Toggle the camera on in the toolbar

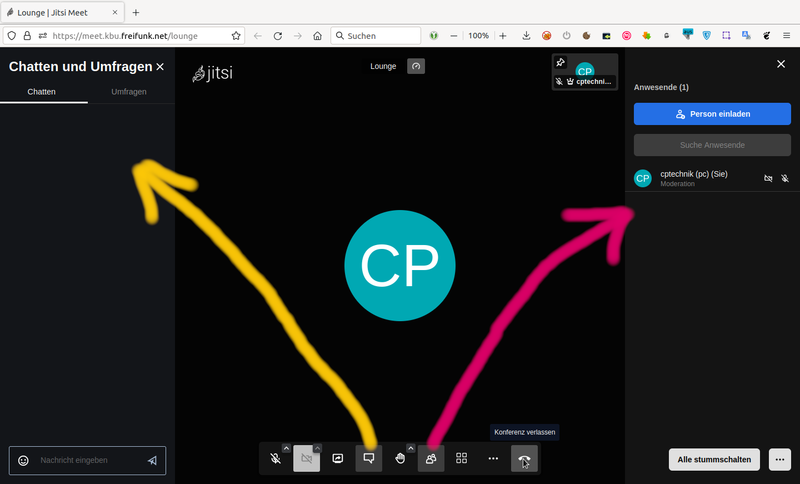click(306, 459)
